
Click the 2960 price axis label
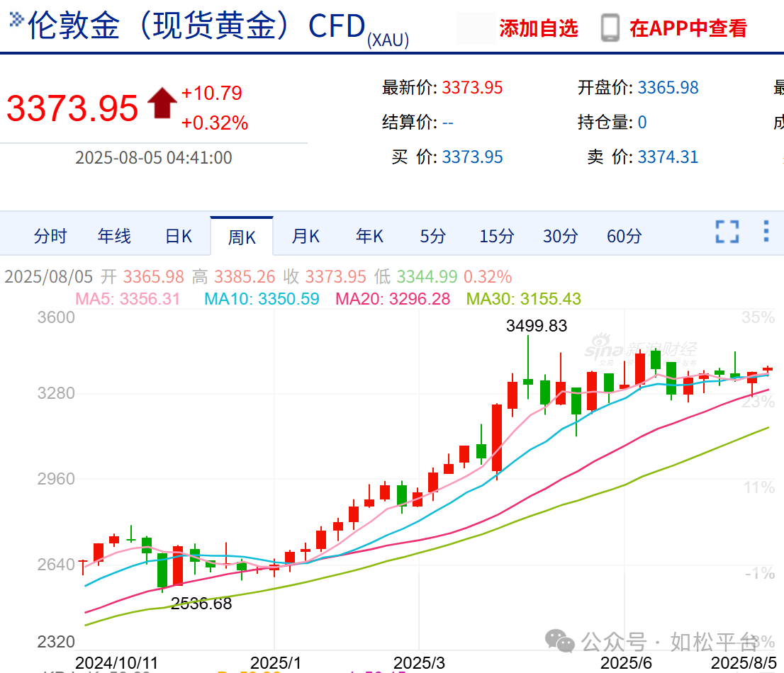pos(56,479)
